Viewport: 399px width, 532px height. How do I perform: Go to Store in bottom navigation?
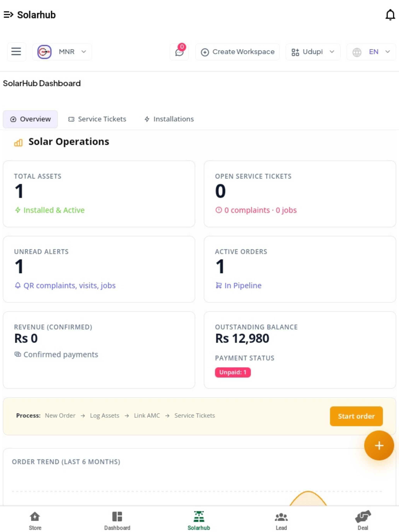35,520
